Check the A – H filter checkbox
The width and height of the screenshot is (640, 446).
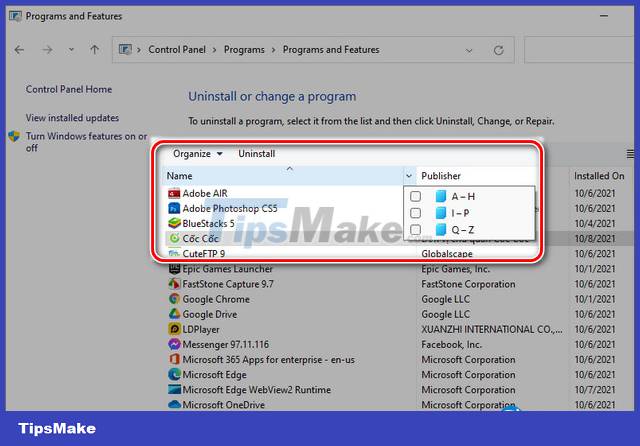coord(416,196)
